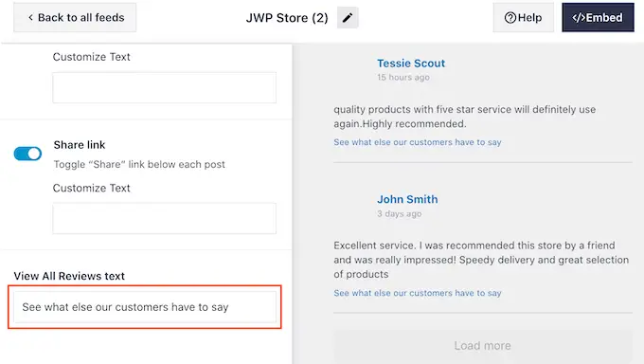Open Tessie Scout's reviewer profile link
This screenshot has height=364, width=644.
[x=411, y=64]
